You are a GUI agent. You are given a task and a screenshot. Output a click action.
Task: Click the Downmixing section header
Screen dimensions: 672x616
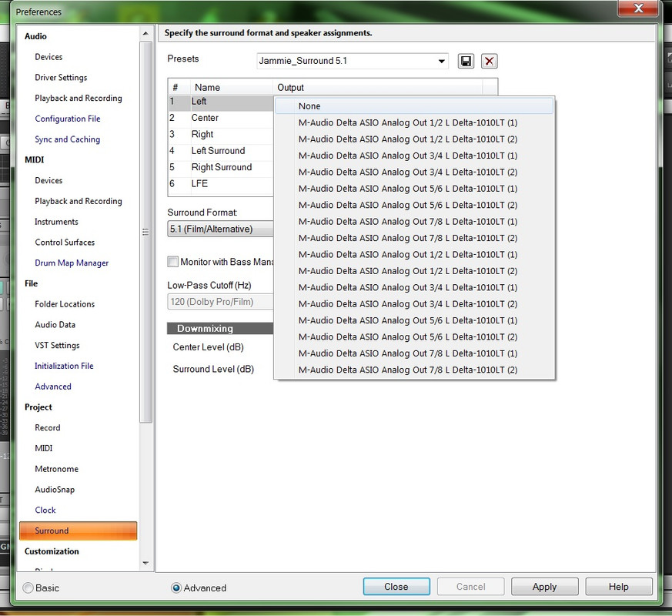click(x=220, y=328)
